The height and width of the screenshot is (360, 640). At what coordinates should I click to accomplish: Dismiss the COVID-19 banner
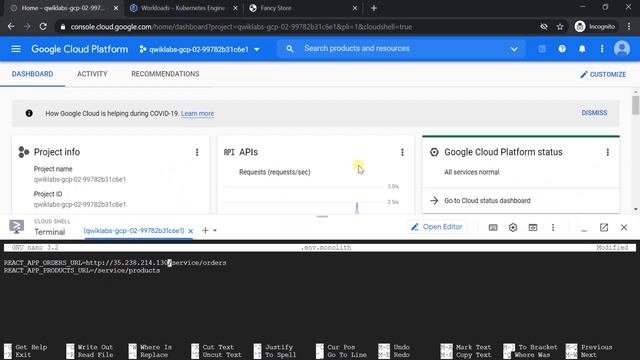click(x=594, y=113)
